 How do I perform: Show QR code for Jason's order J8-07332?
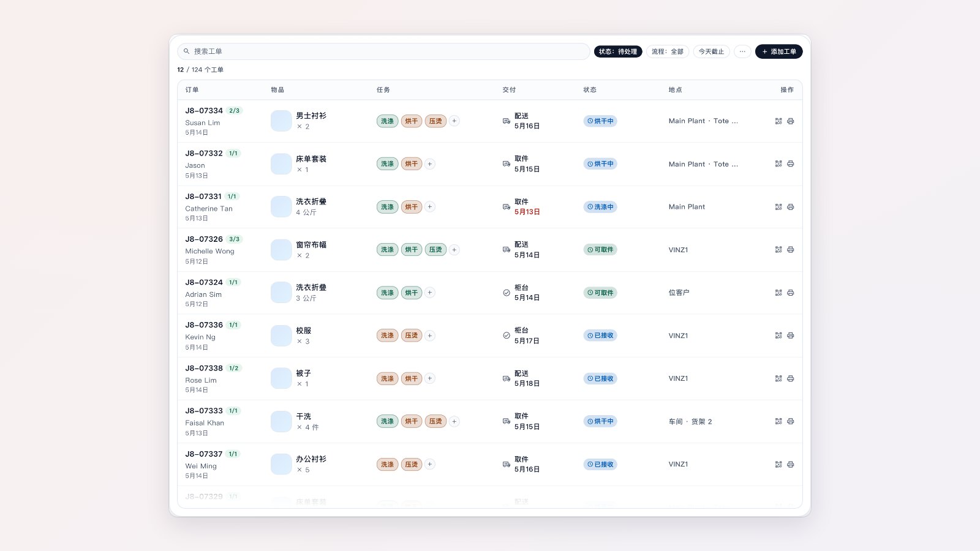coord(778,164)
